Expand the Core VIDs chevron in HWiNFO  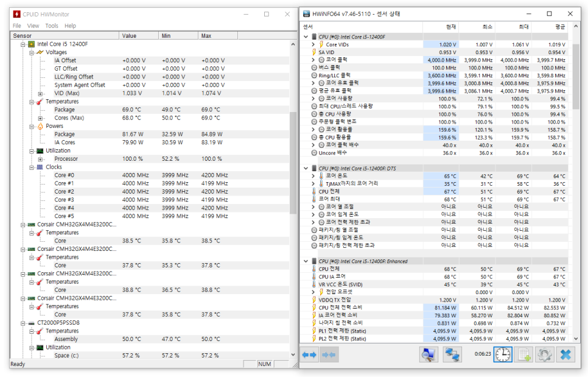[313, 44]
